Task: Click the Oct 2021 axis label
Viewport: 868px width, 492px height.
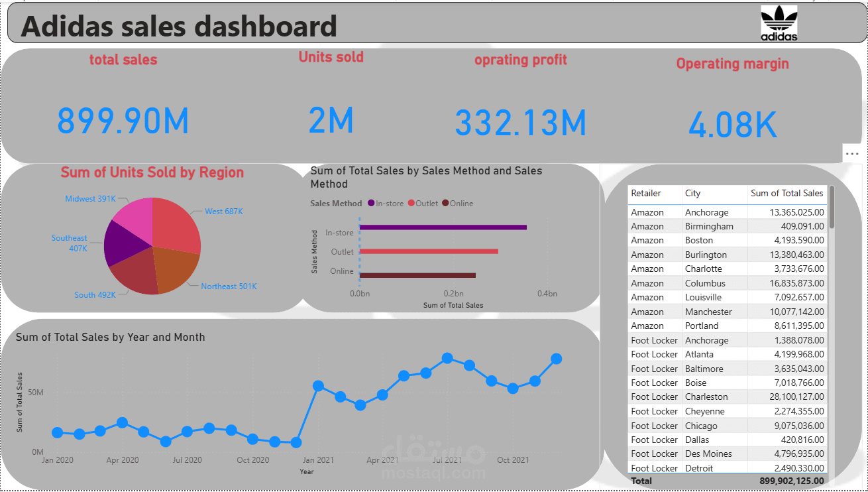Action: tap(513, 460)
